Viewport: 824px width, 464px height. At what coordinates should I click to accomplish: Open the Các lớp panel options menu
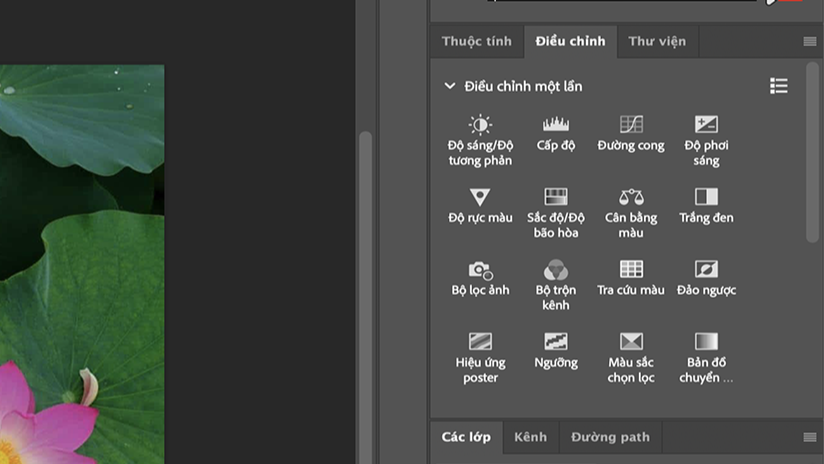click(x=810, y=438)
